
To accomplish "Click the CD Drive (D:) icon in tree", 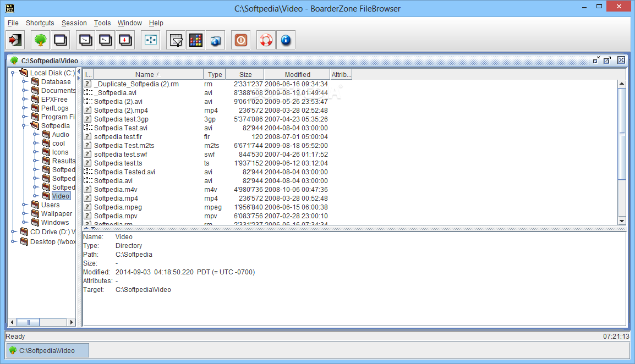I will click(24, 231).
